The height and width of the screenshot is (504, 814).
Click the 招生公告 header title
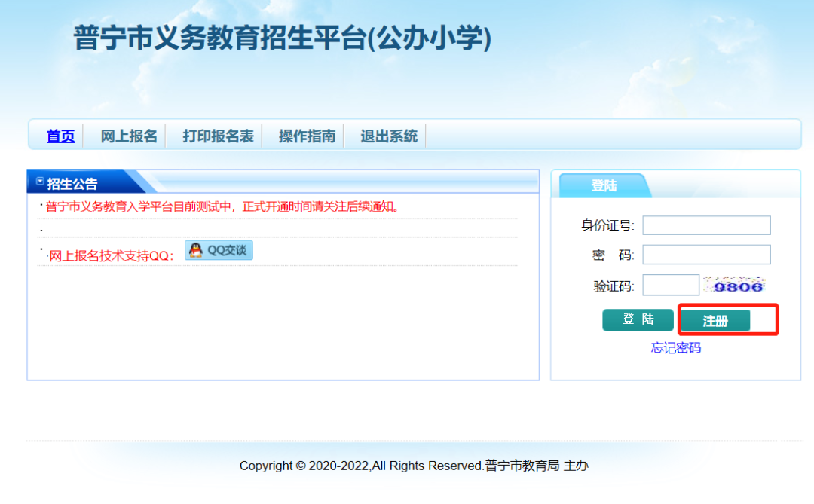72,184
